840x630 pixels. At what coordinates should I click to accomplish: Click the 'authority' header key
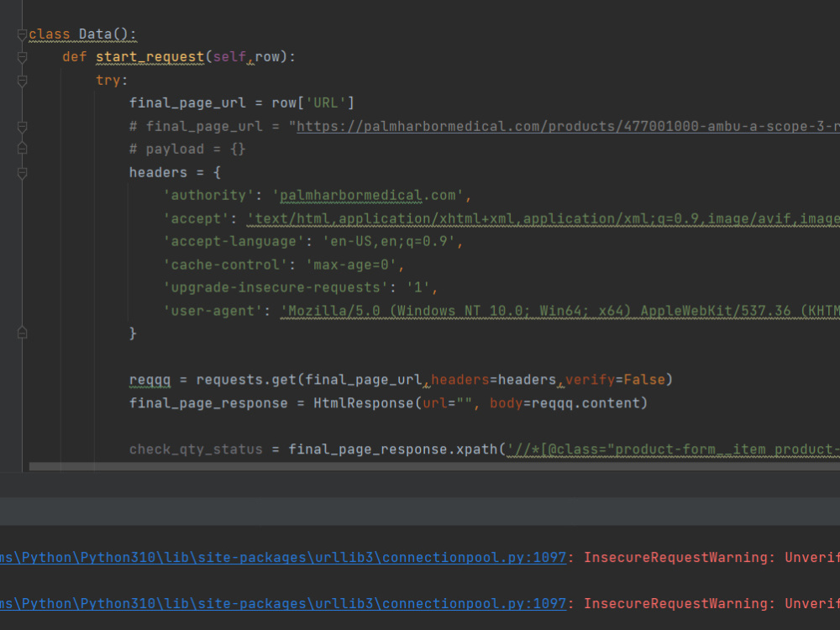(x=208, y=196)
